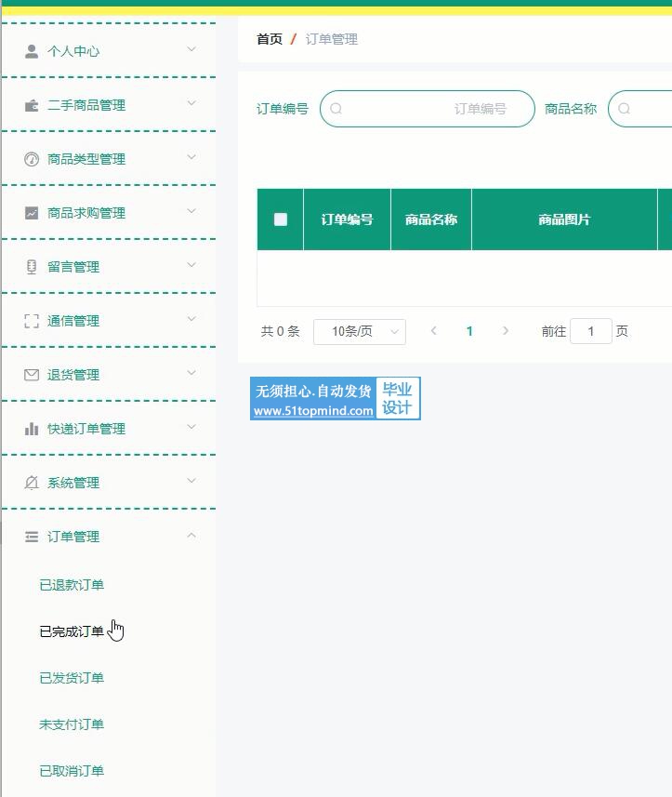Screen dimensions: 672x797
Task: Click the 商品求购管理 chart icon
Action: [x=32, y=213]
